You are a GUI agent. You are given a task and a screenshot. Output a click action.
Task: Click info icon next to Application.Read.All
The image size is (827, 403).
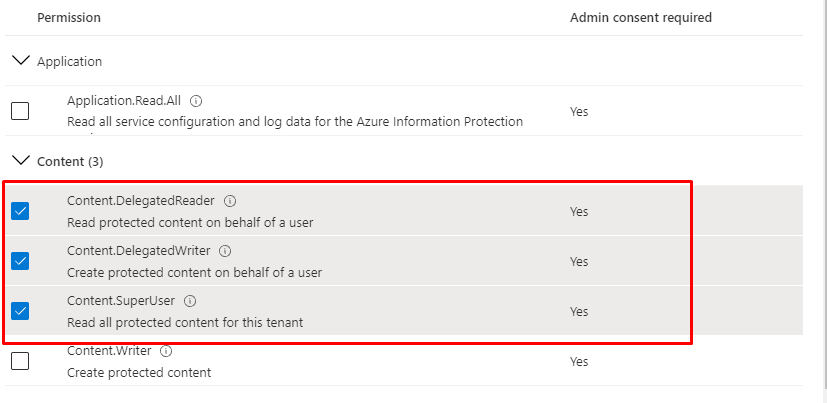pos(196,101)
